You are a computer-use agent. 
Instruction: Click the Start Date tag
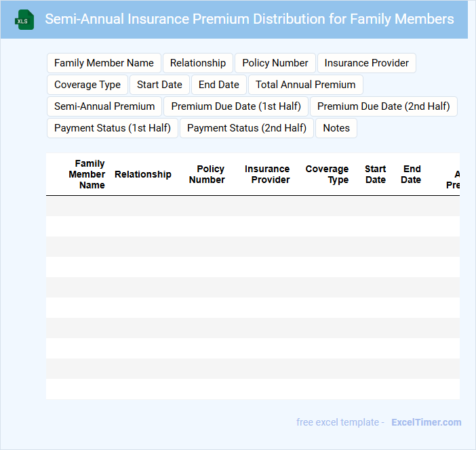pos(159,85)
